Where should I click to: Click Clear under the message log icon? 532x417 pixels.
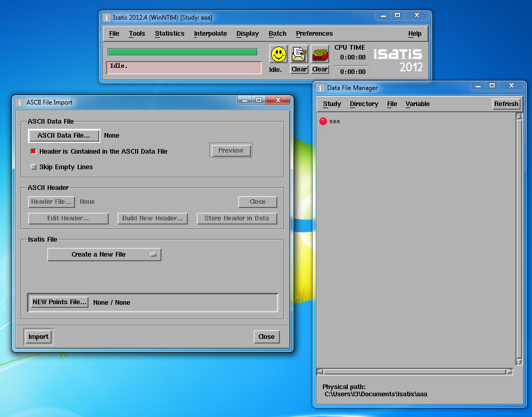[x=299, y=69]
